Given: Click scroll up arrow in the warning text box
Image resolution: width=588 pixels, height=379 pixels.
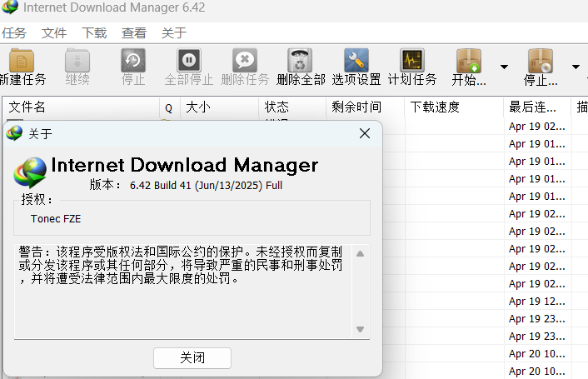Looking at the screenshot, I should [x=360, y=254].
